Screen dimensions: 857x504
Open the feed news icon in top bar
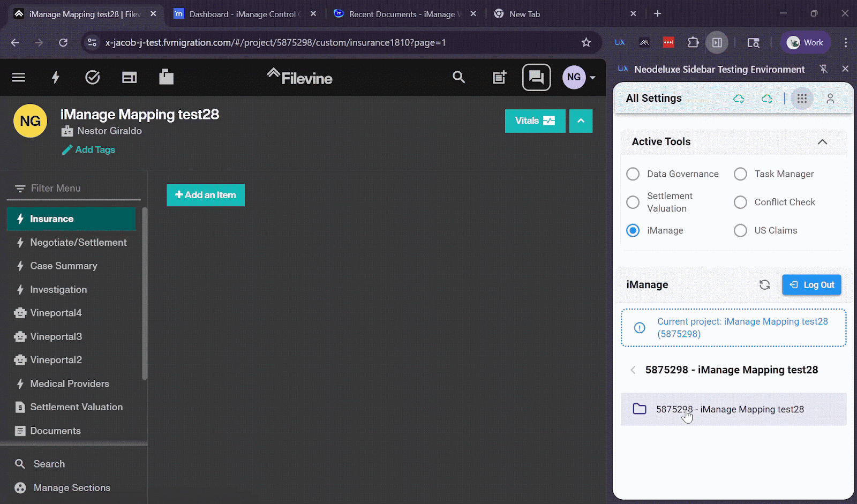[129, 78]
